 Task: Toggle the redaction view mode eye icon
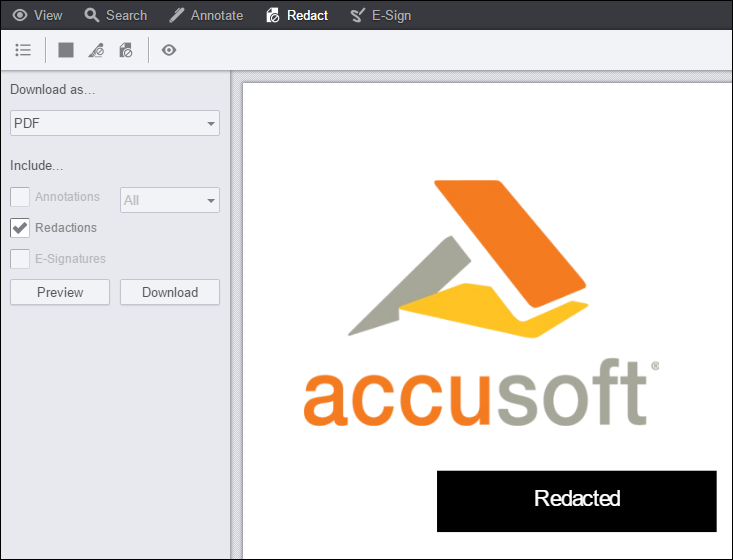[169, 50]
